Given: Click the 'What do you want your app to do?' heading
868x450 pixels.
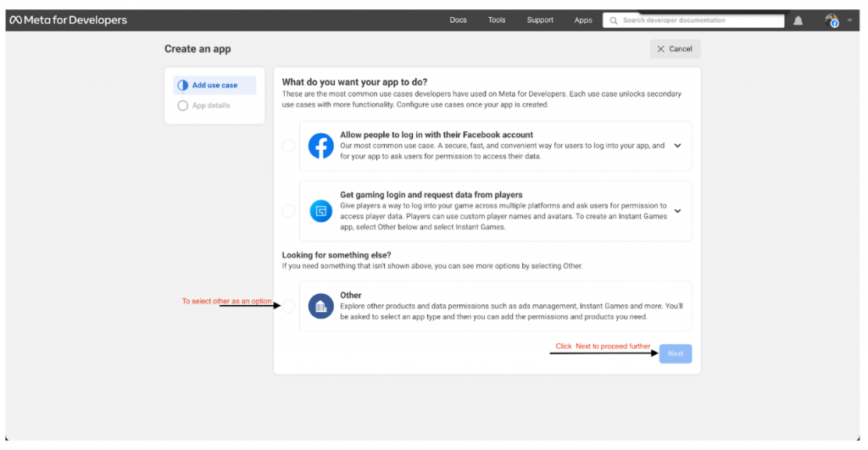Looking at the screenshot, I should click(x=354, y=82).
